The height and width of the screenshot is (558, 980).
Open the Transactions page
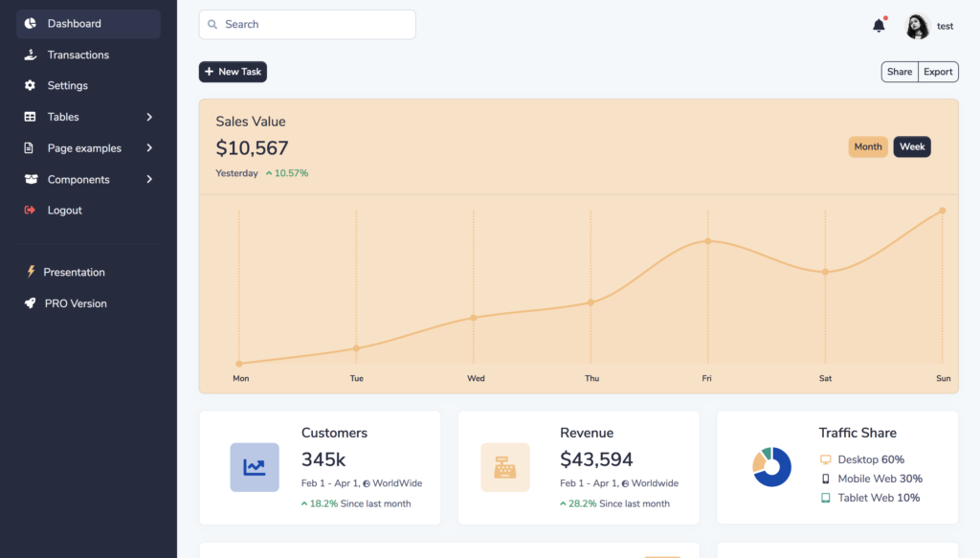78,55
